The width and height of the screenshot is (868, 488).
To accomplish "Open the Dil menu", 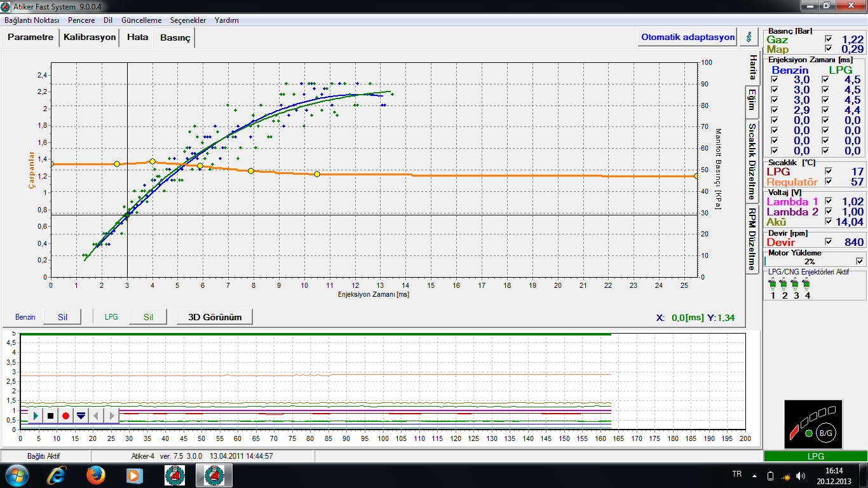I will (x=108, y=20).
